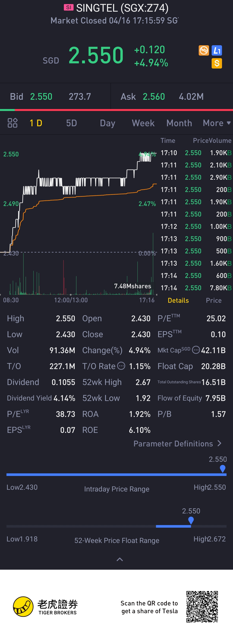This screenshot has height=644, width=233.
Task: Tap the Market Closed timestamp text
Action: (115, 20)
